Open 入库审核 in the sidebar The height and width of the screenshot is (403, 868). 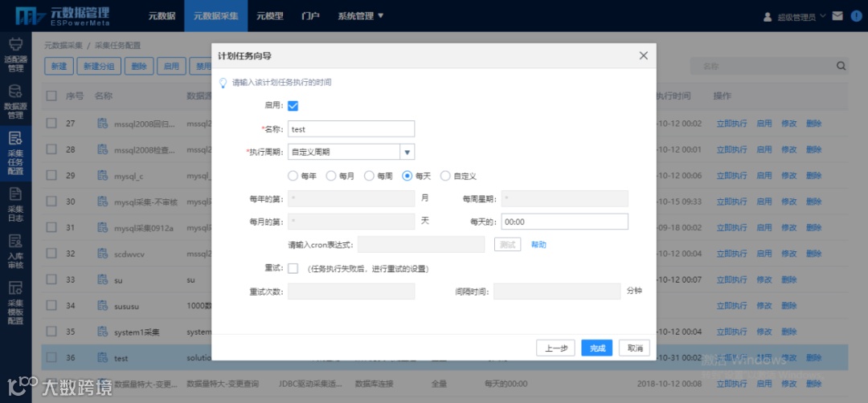coord(15,250)
